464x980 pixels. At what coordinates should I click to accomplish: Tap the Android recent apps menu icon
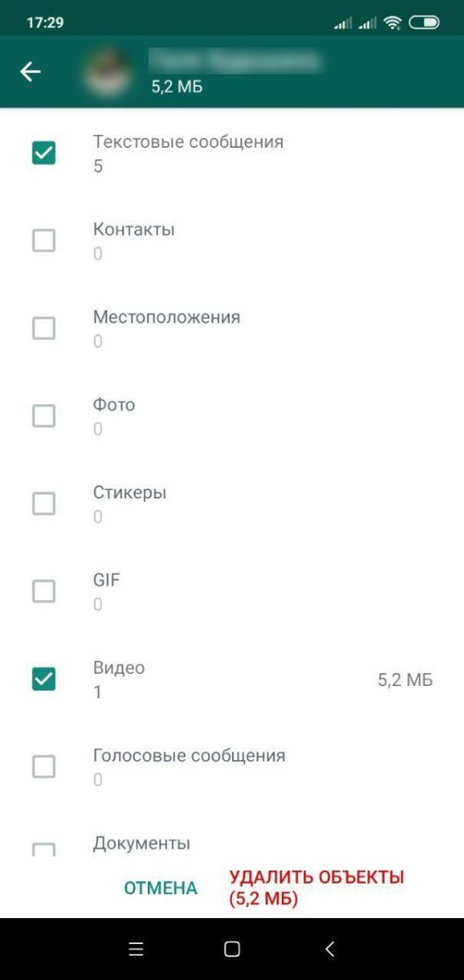(x=136, y=949)
